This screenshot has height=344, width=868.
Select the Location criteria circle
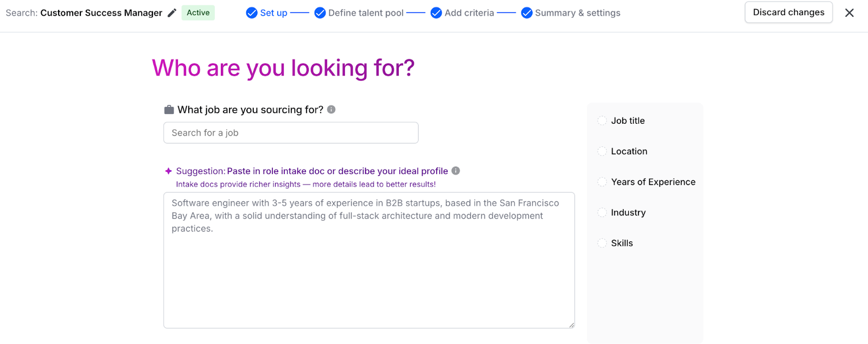tap(602, 151)
